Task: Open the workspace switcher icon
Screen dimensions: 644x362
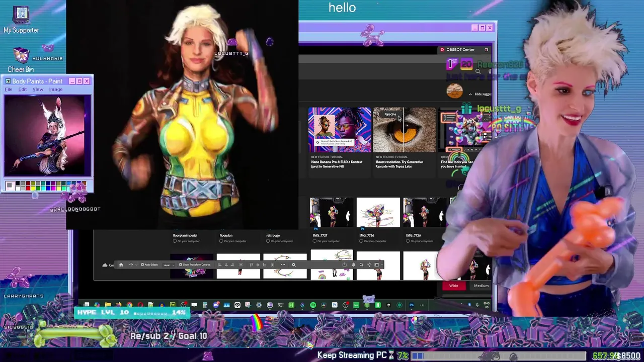Action: coord(376,265)
